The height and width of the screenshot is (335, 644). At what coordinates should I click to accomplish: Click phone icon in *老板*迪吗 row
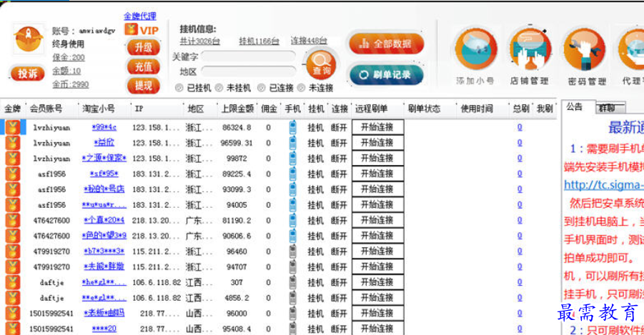pos(293,314)
